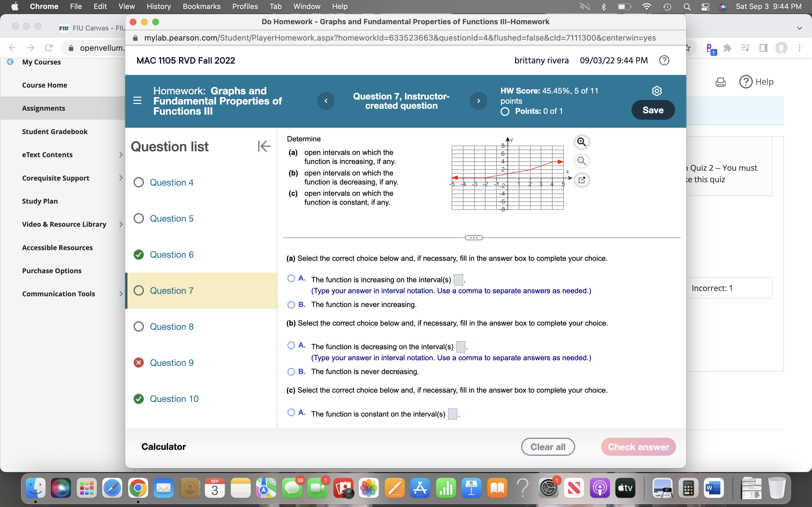The width and height of the screenshot is (812, 507).
Task: Click the help question mark icon
Action: (x=664, y=60)
